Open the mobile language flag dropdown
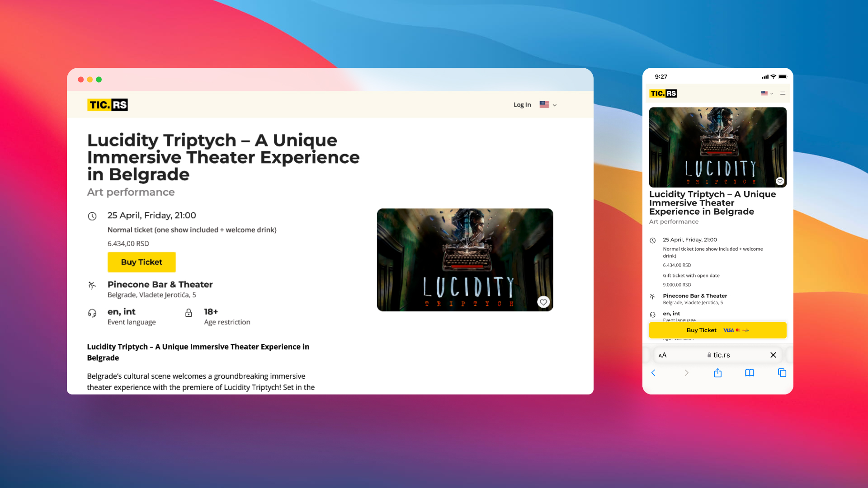The image size is (868, 488). coord(767,93)
